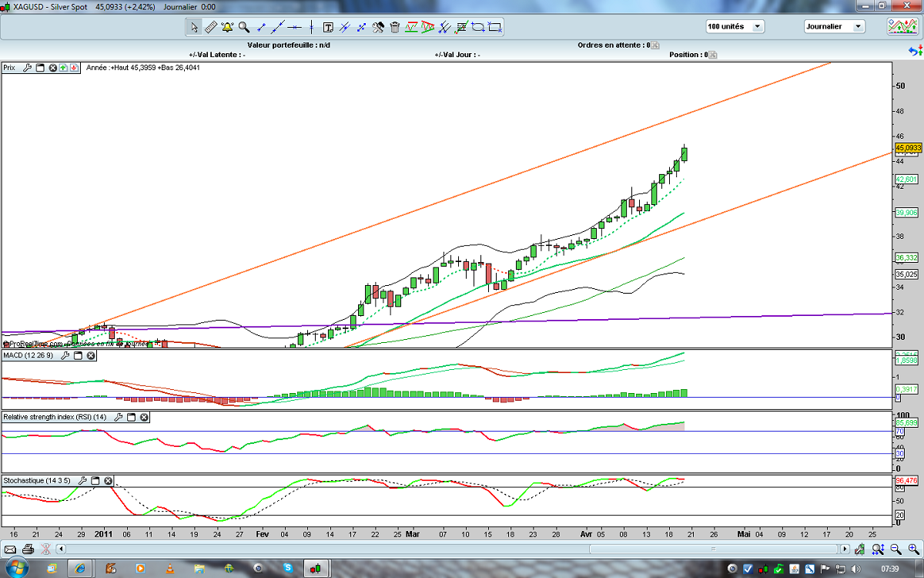Open MACD indicator wrench settings
This screenshot has height=578, width=924.
click(64, 355)
